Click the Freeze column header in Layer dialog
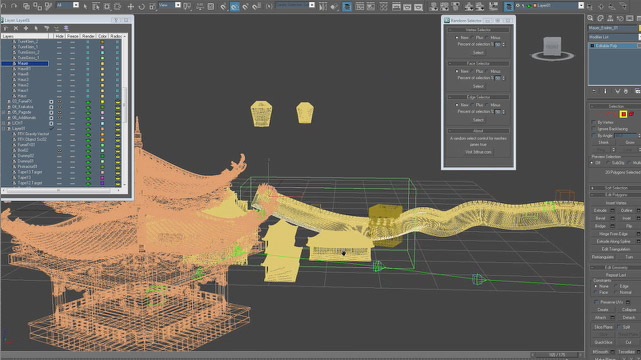This screenshot has height=360, width=641. tap(73, 36)
